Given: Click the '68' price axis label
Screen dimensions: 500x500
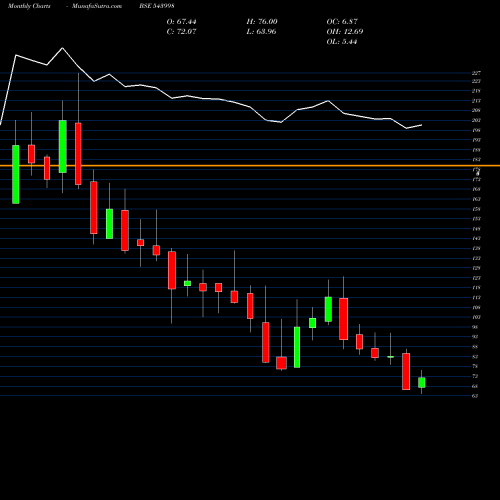Looking at the screenshot, I should point(475,386).
